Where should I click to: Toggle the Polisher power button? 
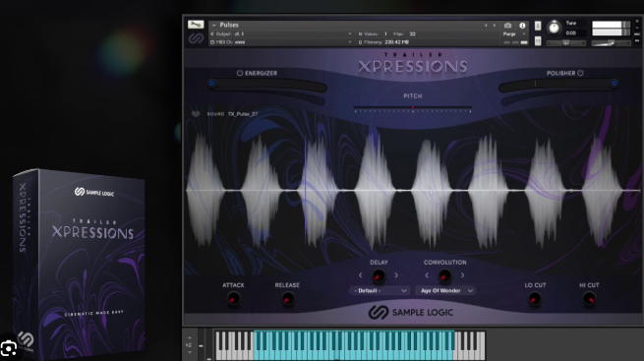[580, 73]
